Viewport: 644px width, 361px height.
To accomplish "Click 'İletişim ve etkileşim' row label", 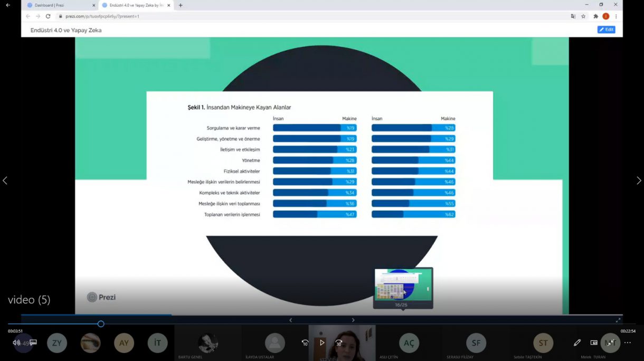I will point(240,150).
